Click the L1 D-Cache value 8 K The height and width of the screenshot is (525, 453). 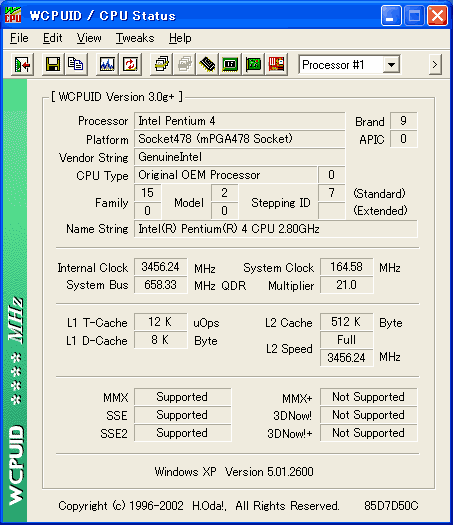click(x=161, y=340)
